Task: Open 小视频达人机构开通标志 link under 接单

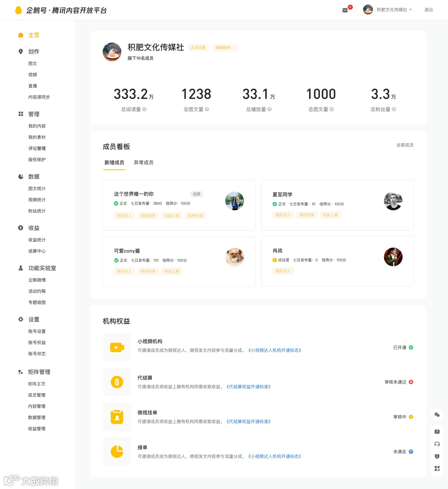Action: (x=275, y=456)
